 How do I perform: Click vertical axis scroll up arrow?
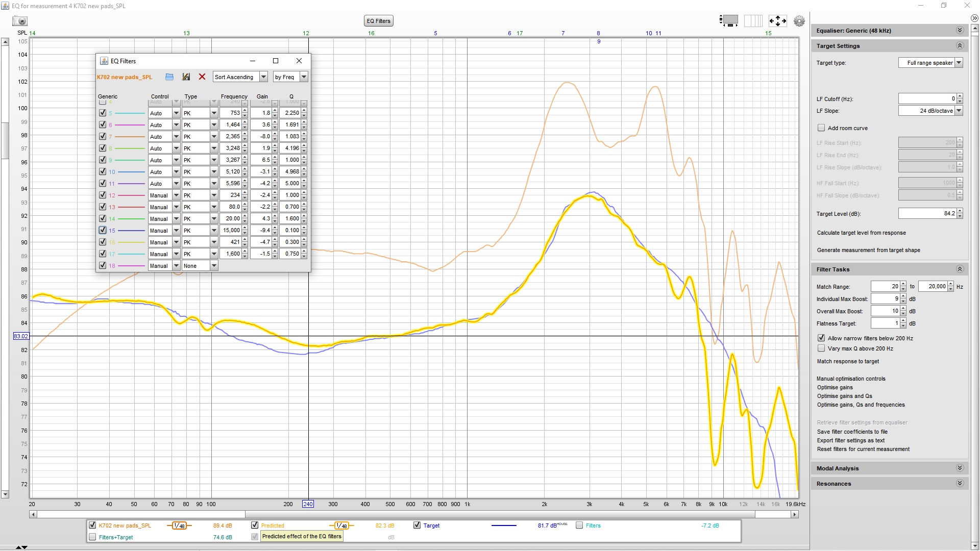pos(5,42)
